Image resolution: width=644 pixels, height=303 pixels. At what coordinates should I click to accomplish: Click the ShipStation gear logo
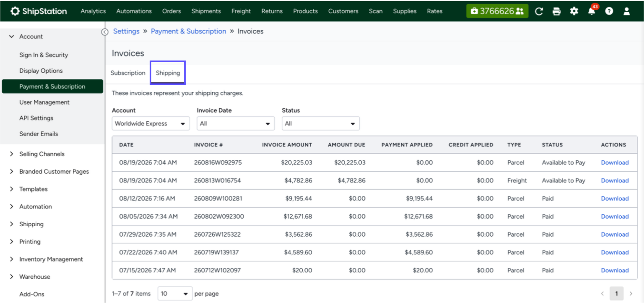tap(15, 11)
